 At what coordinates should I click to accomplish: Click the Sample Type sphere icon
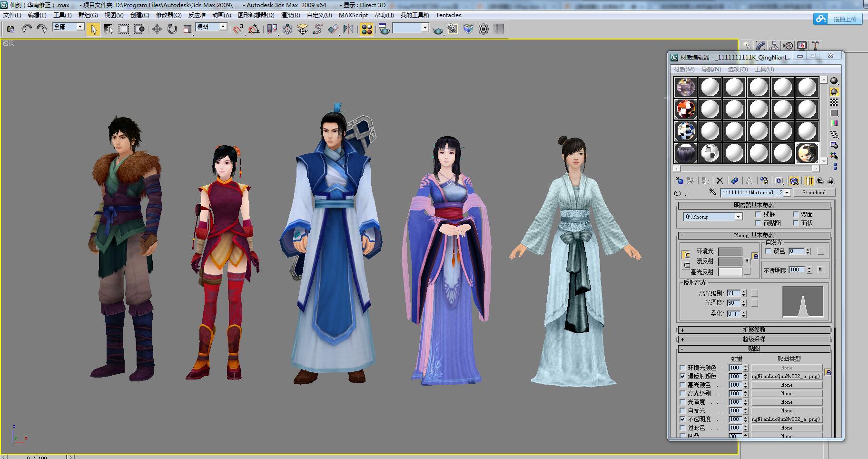[x=834, y=80]
